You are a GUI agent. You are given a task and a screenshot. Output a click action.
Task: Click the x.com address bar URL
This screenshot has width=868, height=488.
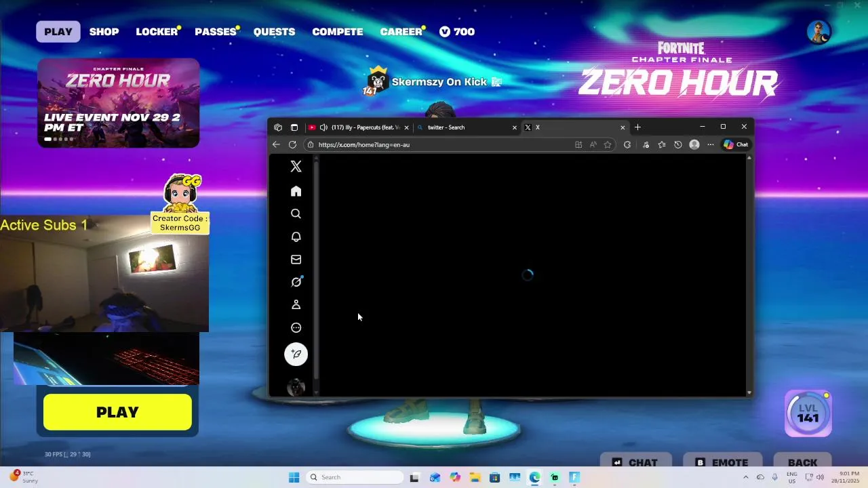click(x=363, y=144)
